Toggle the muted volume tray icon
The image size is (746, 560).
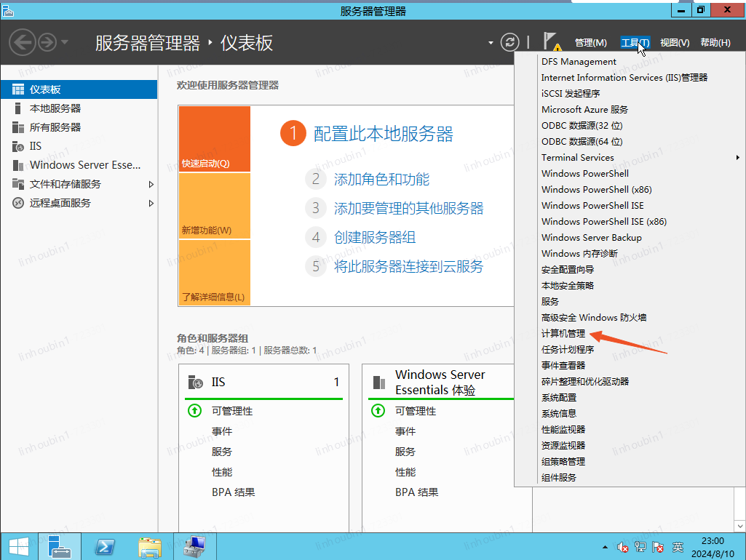coord(622,547)
